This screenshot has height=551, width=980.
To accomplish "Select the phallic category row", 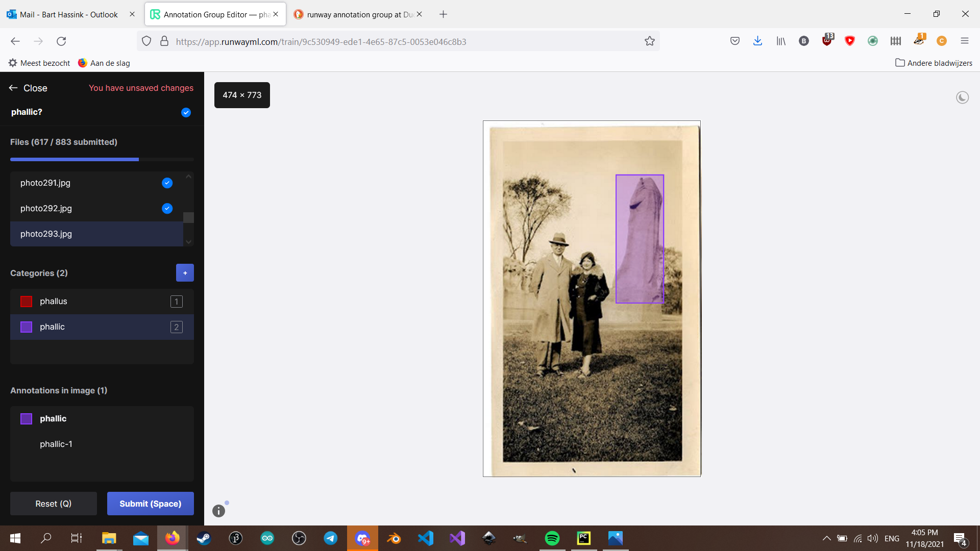I will tap(102, 327).
